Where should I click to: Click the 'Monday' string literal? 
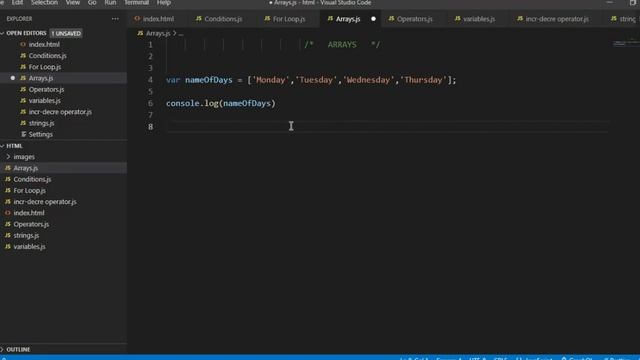(x=271, y=80)
